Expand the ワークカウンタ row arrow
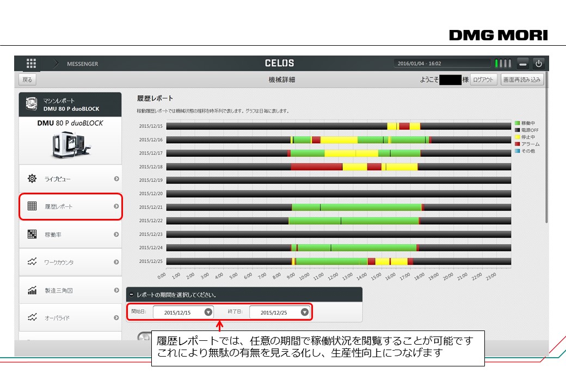The image size is (566, 392). pos(116,262)
